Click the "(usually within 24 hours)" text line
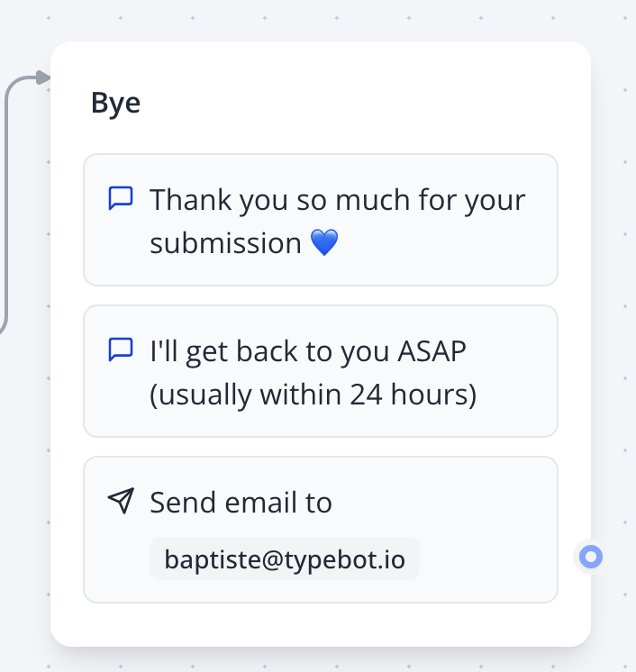Viewport: 636px width, 672px height. click(313, 395)
